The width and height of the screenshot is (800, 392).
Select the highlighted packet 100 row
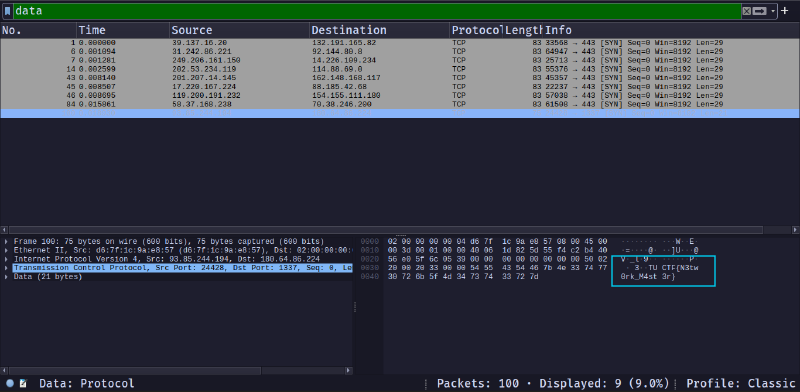(x=400, y=113)
